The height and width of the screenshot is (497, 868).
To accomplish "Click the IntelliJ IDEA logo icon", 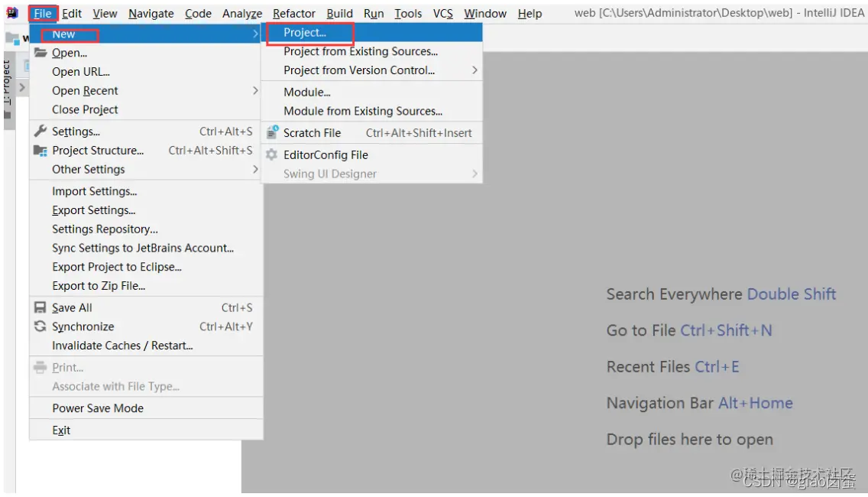I will (x=11, y=12).
